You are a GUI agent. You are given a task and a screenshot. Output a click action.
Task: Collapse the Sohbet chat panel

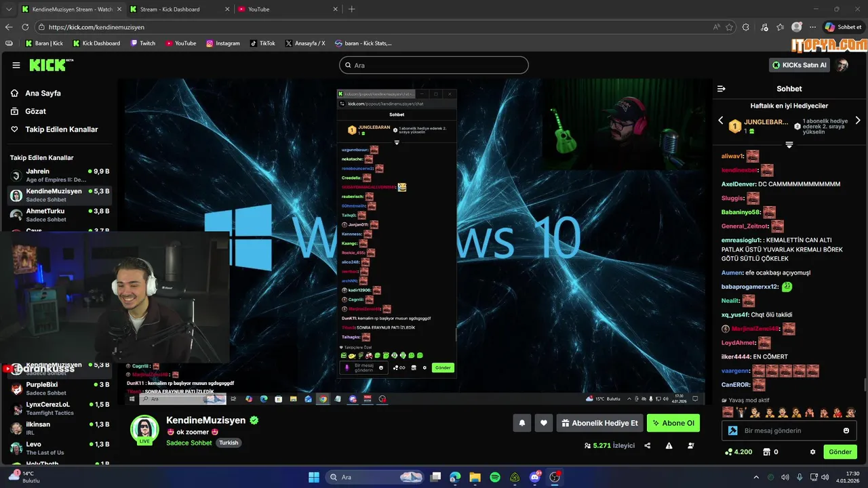click(722, 89)
